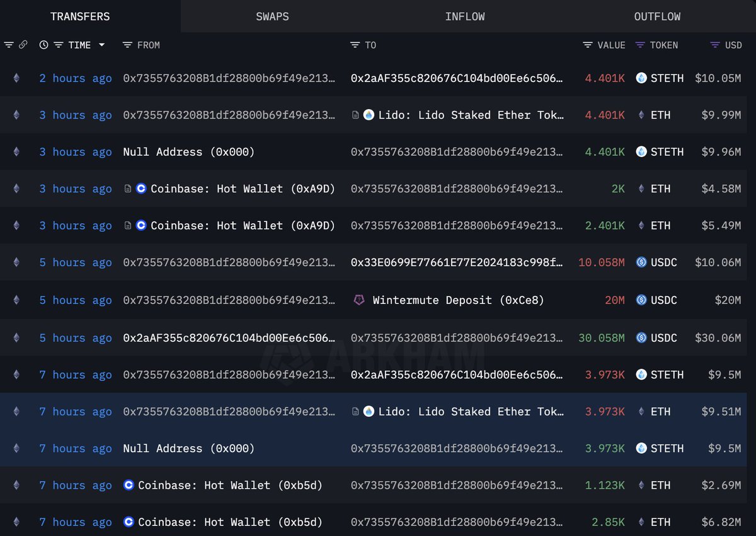Open Null Address (0x000) in the 4.401K row
The width and height of the screenshot is (756, 536).
(189, 152)
